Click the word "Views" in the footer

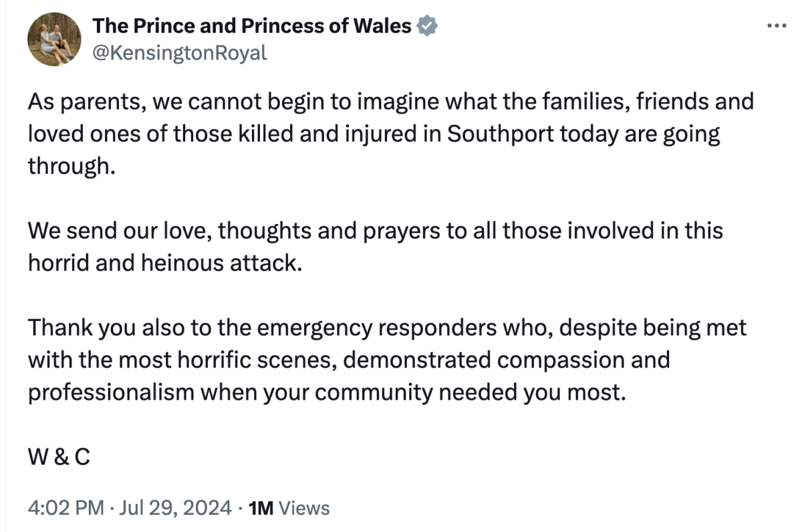(x=303, y=508)
